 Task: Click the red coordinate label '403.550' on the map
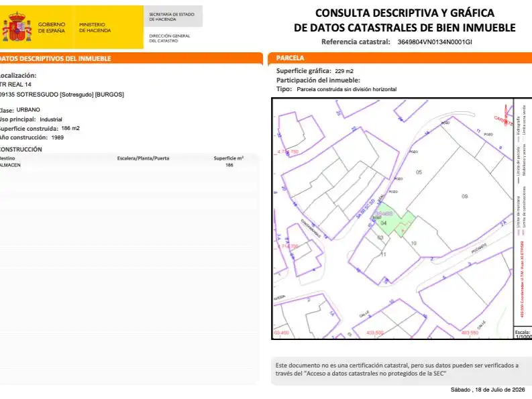click(x=469, y=333)
